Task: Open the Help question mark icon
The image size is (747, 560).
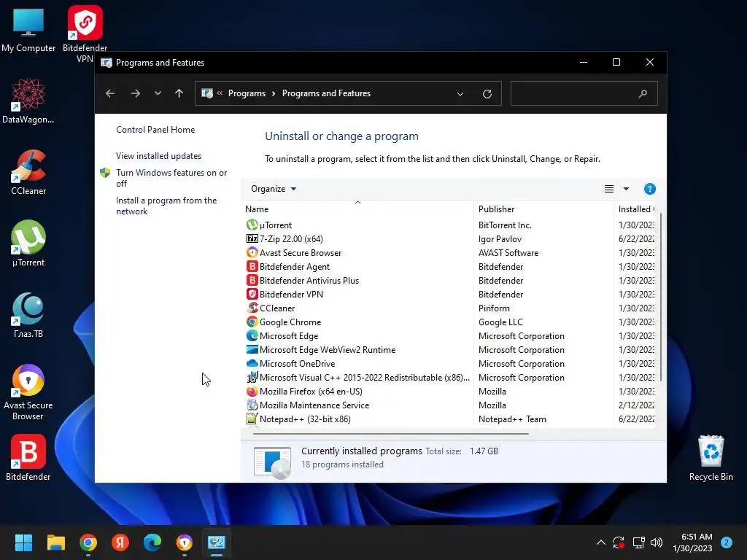Action: pos(649,189)
